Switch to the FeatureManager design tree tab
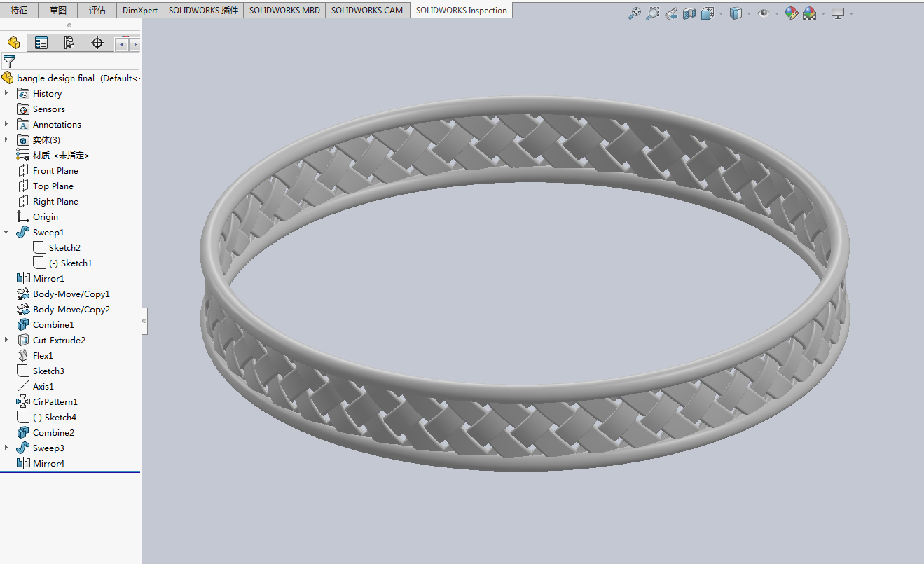 [13, 43]
